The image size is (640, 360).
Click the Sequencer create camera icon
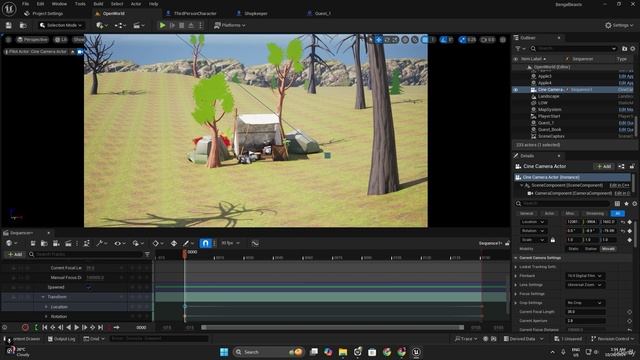tap(56, 243)
